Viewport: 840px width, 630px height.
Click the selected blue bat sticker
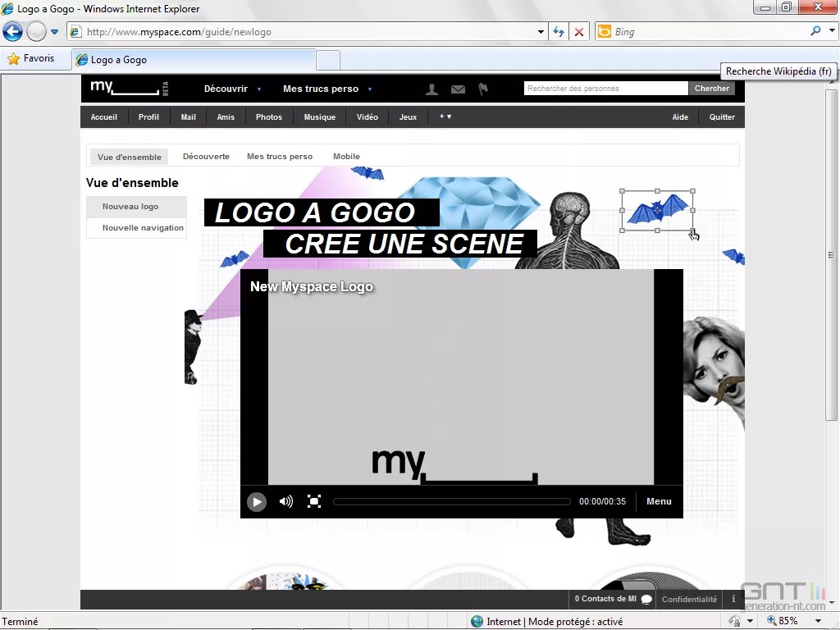[657, 211]
